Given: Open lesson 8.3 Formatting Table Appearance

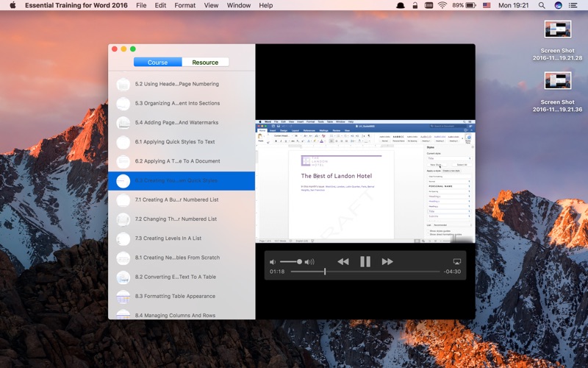Looking at the screenshot, I should 182,297.
